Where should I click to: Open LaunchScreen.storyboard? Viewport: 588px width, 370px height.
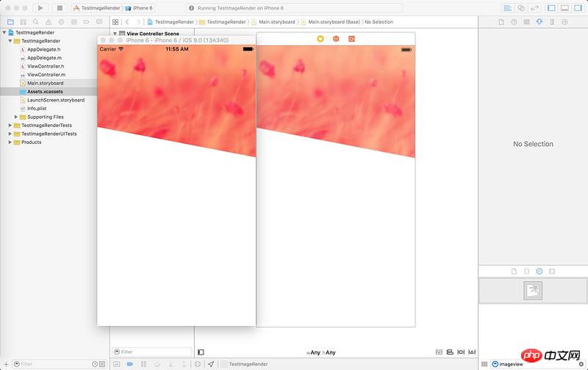coord(56,100)
